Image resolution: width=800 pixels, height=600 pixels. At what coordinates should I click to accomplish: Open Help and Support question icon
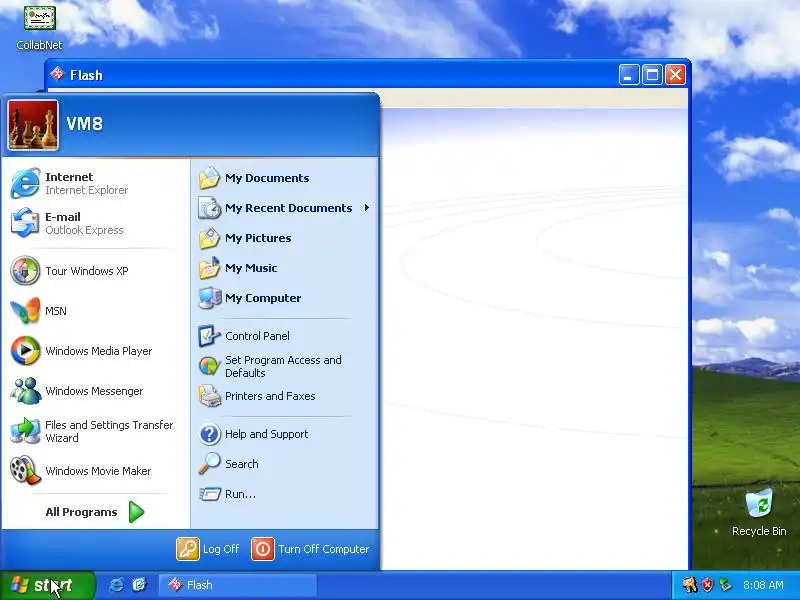tap(209, 434)
